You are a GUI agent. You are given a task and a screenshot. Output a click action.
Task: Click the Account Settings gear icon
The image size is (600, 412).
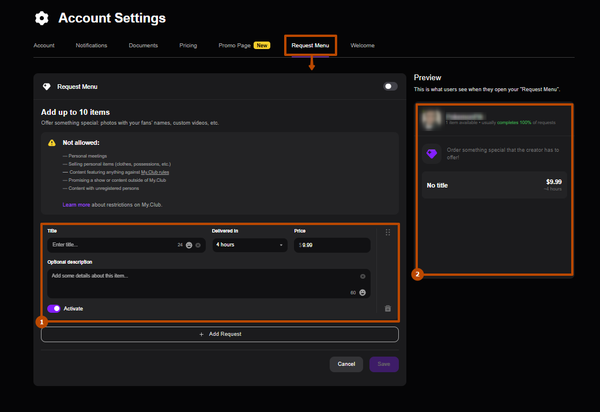(41, 18)
